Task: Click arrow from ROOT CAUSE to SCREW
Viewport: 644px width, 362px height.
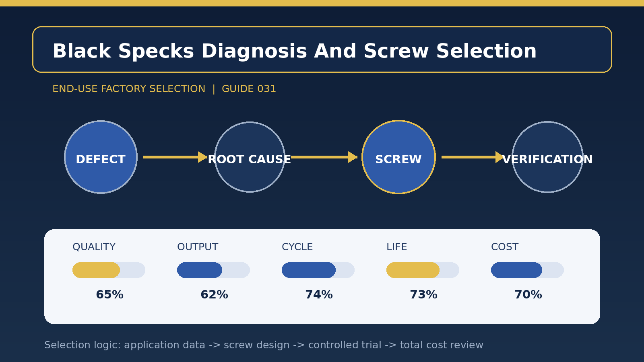Action: [324, 157]
